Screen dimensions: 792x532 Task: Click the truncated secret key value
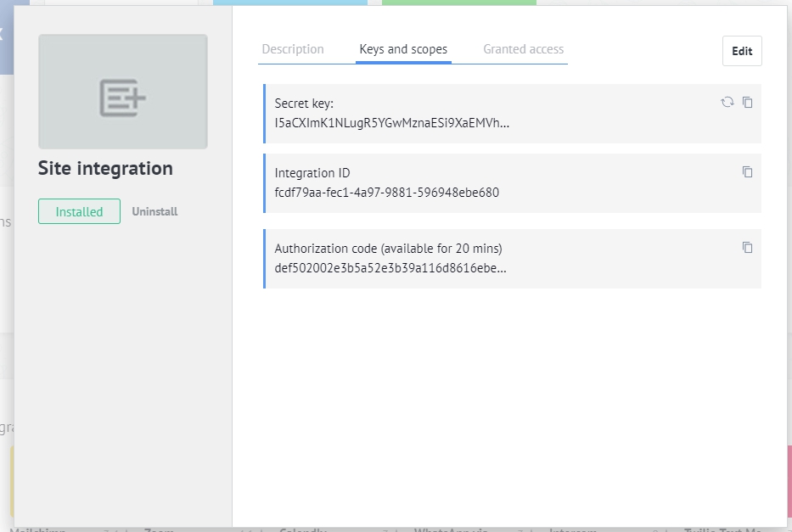click(x=391, y=122)
